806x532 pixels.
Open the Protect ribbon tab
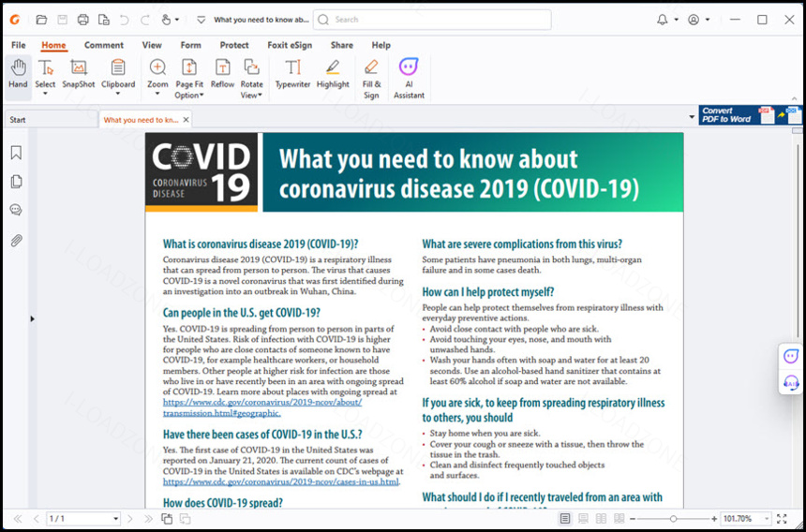tap(234, 45)
